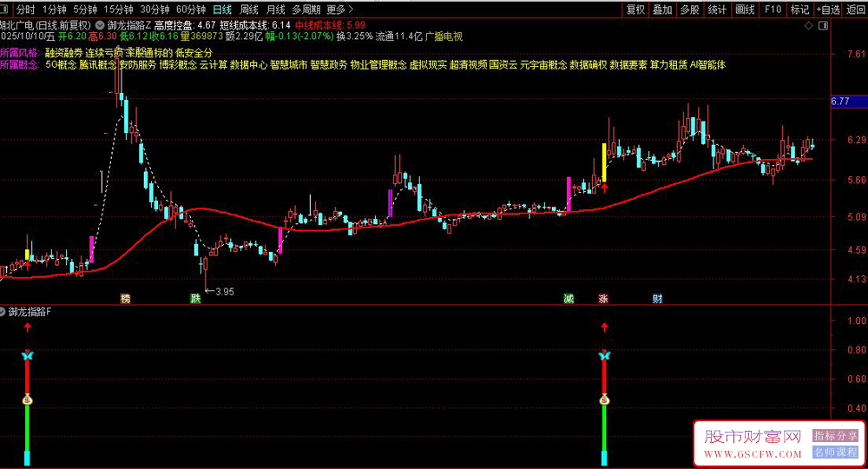Click the 元宇宙概念 concept label
The image size is (868, 469).
pyautogui.click(x=543, y=65)
